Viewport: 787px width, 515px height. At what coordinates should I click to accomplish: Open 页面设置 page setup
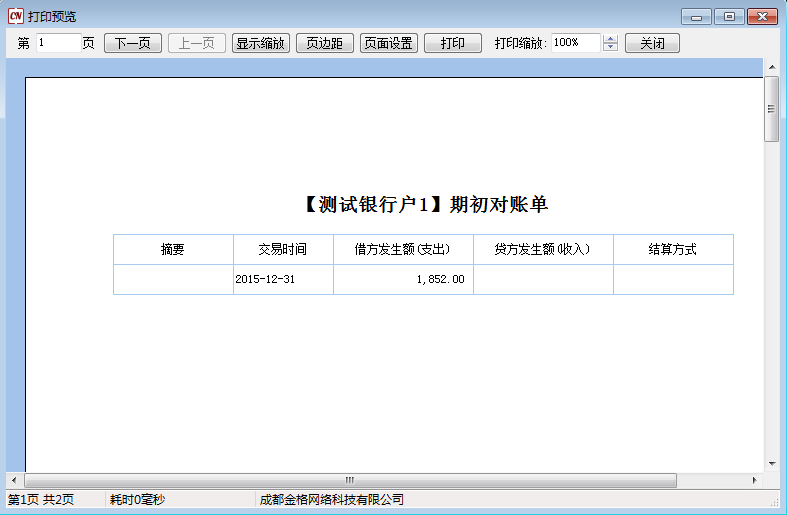coord(389,43)
